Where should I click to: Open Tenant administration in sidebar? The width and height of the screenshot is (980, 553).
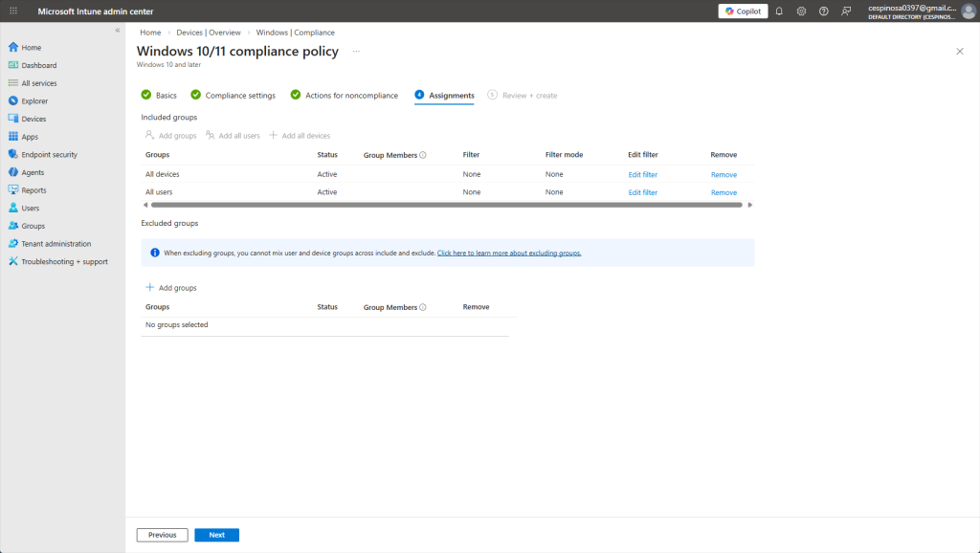56,243
